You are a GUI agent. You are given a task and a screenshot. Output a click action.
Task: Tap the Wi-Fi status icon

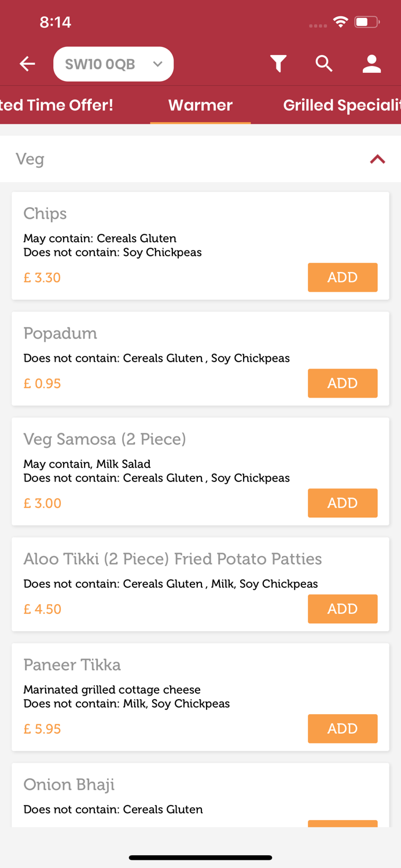click(x=340, y=21)
